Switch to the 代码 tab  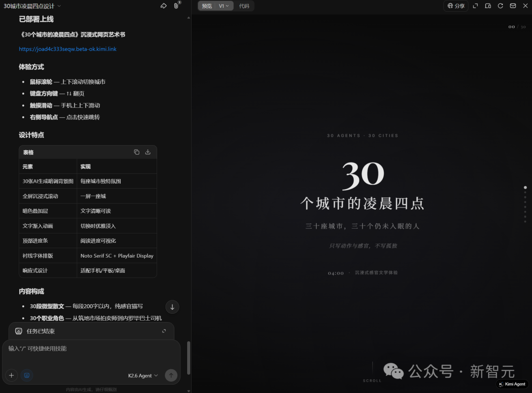tap(244, 6)
